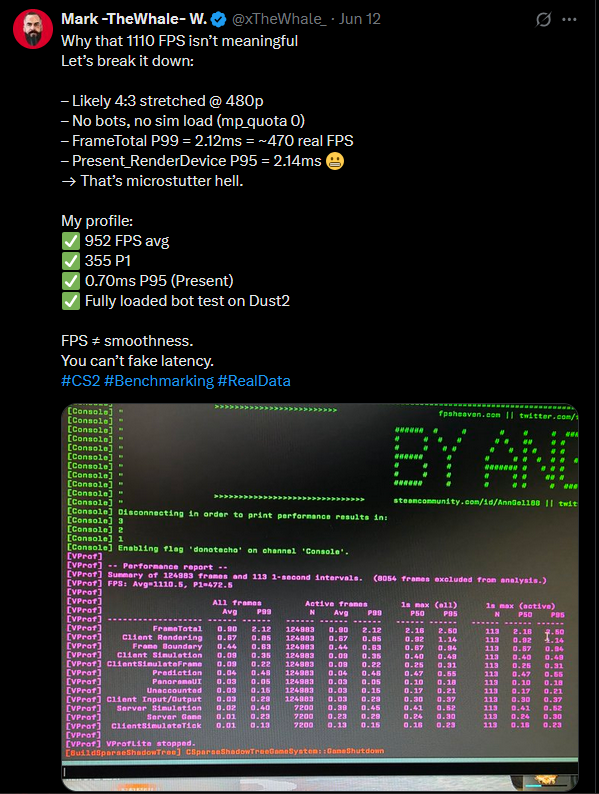Open the attached console performance report image
The width and height of the screenshot is (599, 794).
point(320,597)
